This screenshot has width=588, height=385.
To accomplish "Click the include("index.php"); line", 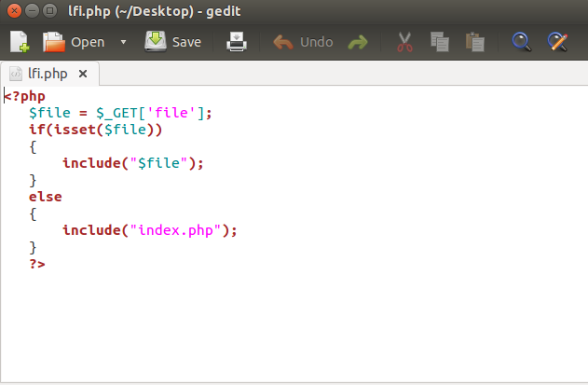I will click(x=150, y=230).
